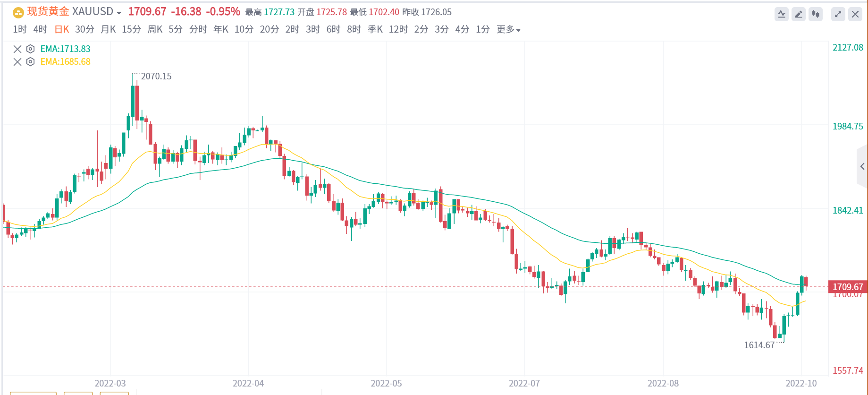The image size is (868, 395).
Task: Click the red 1709.67 price axis marker
Action: point(848,287)
